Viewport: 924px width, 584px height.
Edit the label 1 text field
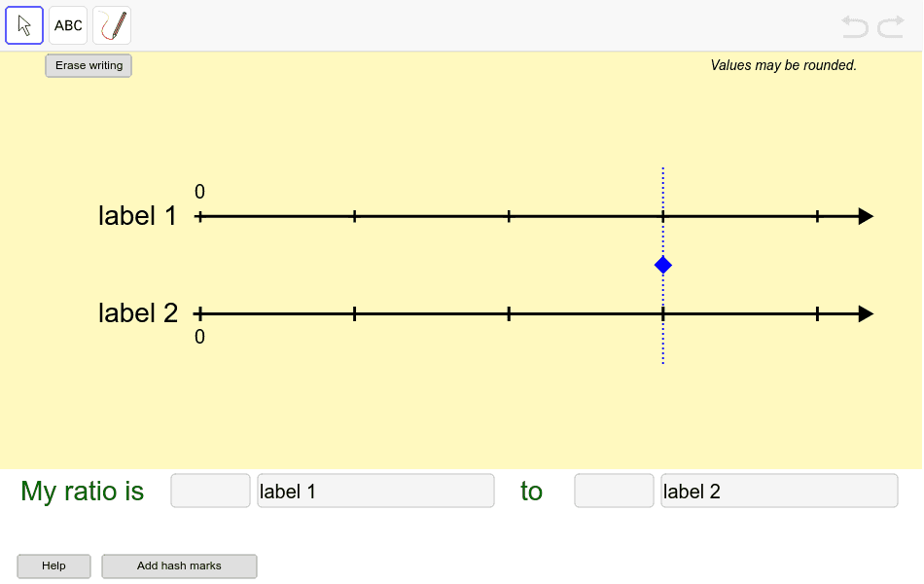pyautogui.click(x=375, y=491)
